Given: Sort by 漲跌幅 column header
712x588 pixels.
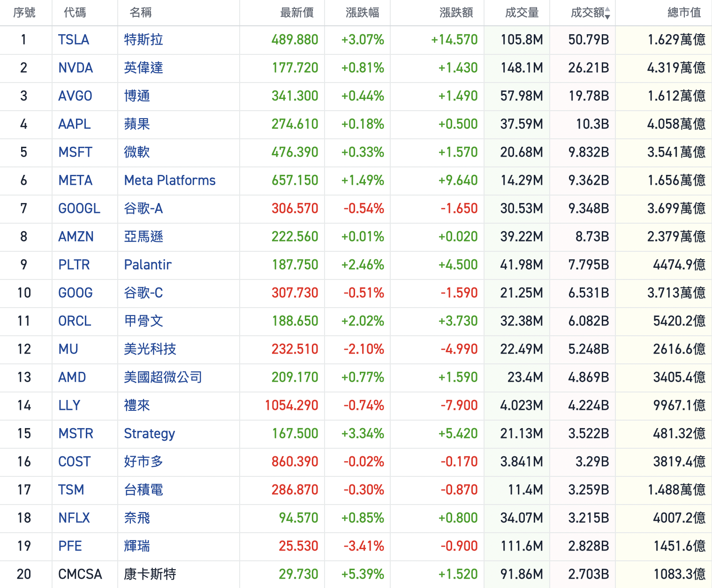Looking at the screenshot, I should click(362, 13).
